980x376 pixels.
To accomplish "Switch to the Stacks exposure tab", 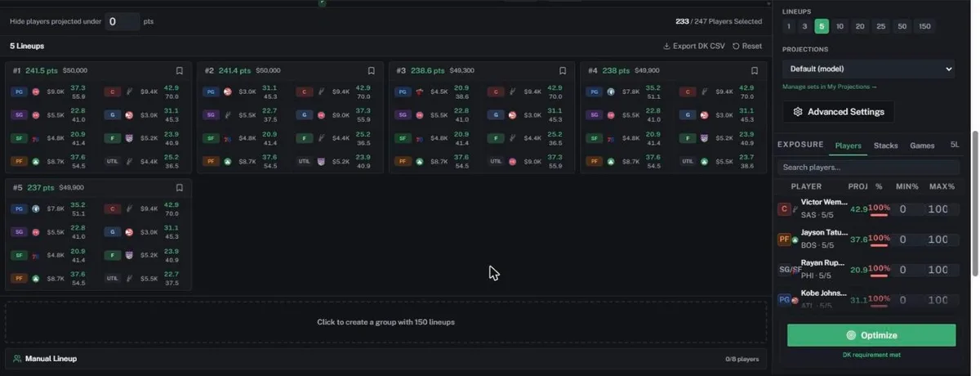I will point(885,145).
